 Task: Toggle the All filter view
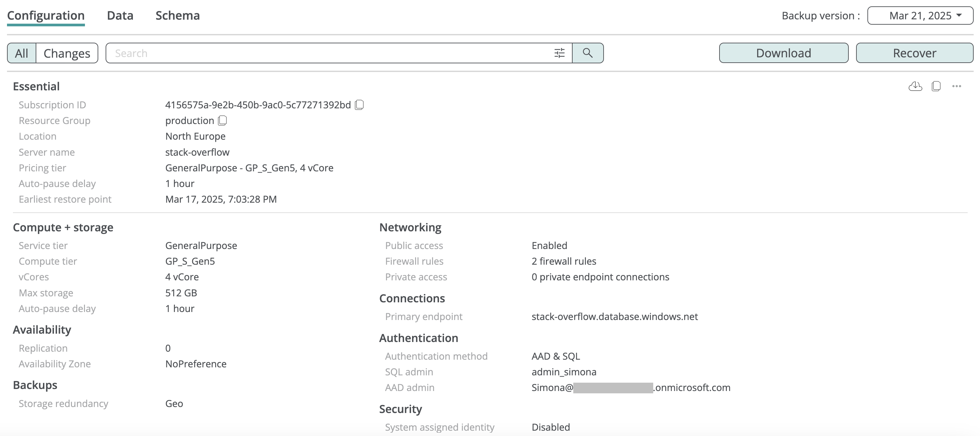[22, 53]
